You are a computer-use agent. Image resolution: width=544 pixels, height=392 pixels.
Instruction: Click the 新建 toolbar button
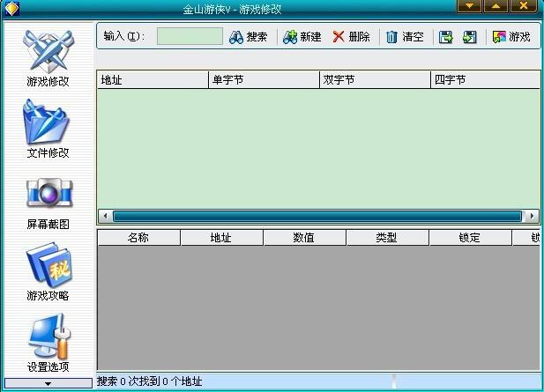click(302, 37)
